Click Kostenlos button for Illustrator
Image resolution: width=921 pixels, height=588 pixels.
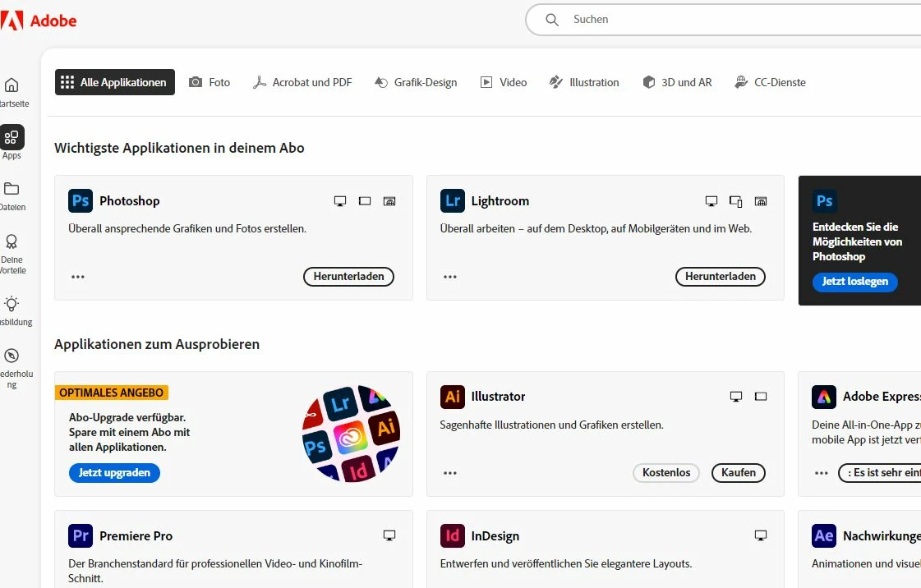pos(666,473)
